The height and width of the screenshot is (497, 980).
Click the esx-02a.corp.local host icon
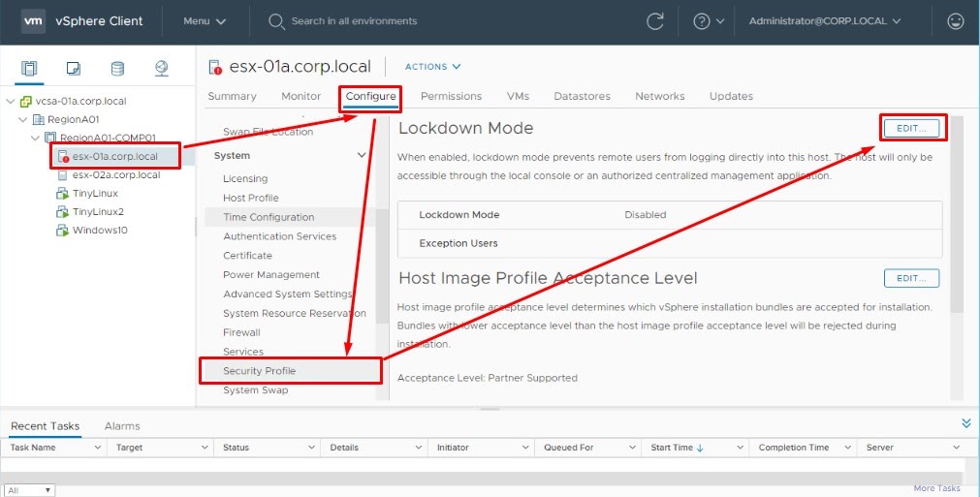pyautogui.click(x=62, y=174)
